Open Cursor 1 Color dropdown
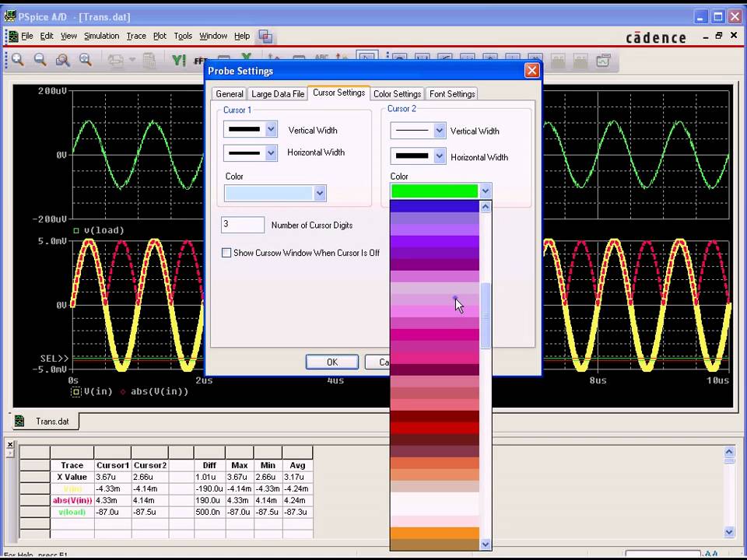Screen dimensions: 747x560 [x=320, y=194]
